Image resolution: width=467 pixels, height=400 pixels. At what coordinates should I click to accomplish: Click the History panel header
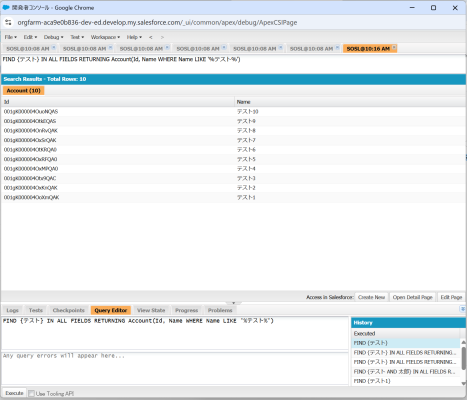click(408, 323)
